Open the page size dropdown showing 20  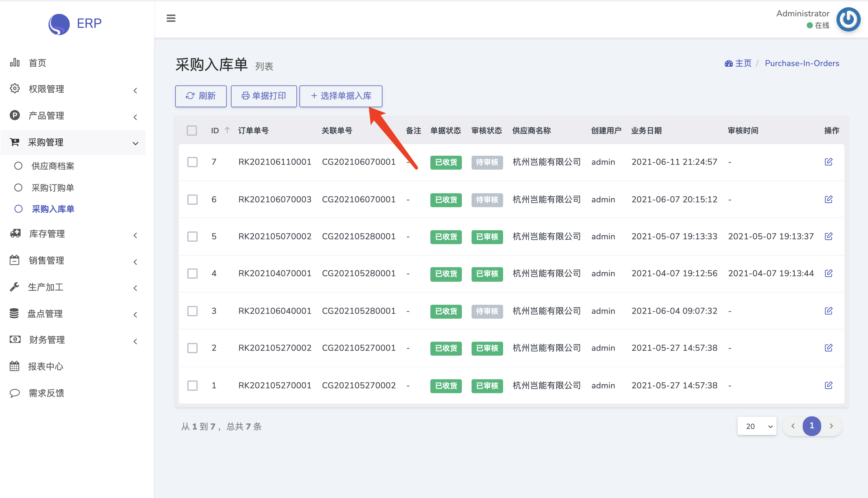tap(757, 426)
